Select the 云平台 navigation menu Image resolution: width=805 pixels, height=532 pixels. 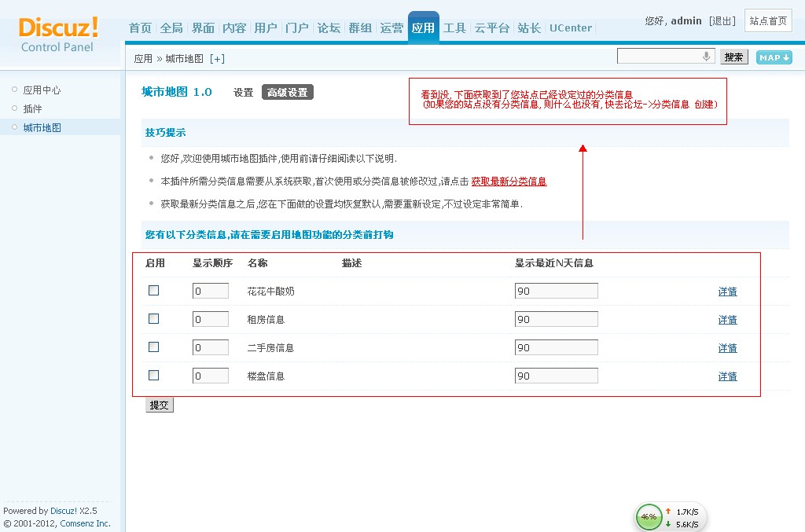tap(492, 28)
